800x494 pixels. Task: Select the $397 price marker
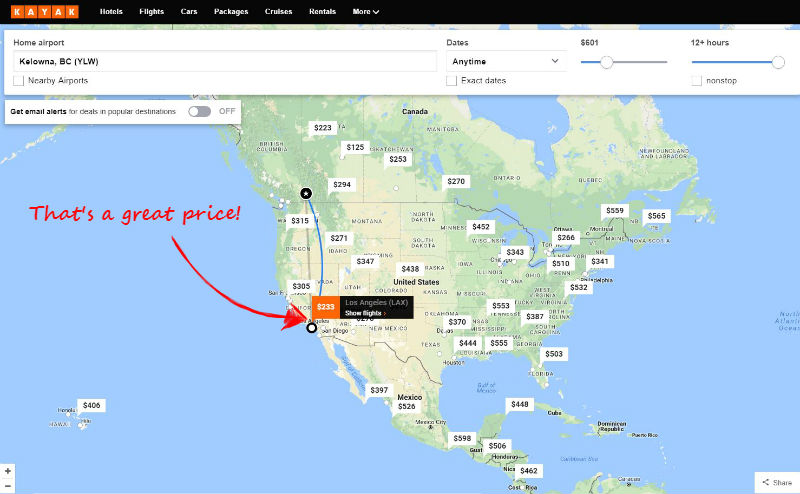379,390
